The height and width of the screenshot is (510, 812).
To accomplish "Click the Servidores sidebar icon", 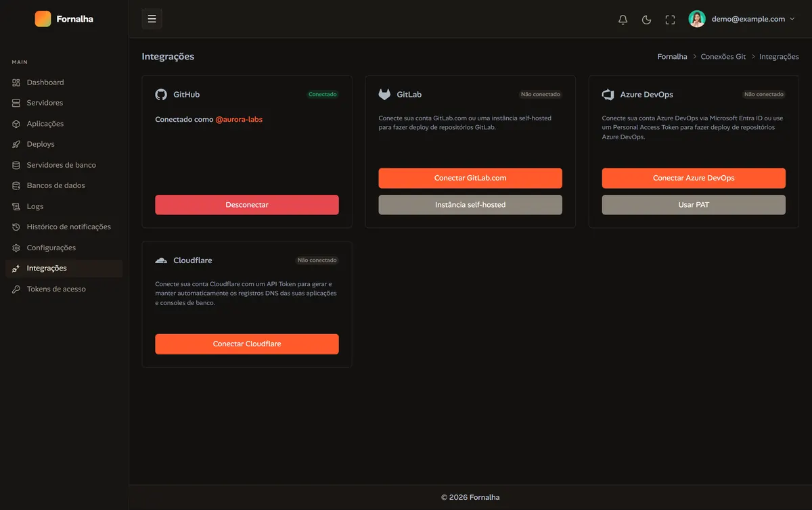I will [16, 103].
